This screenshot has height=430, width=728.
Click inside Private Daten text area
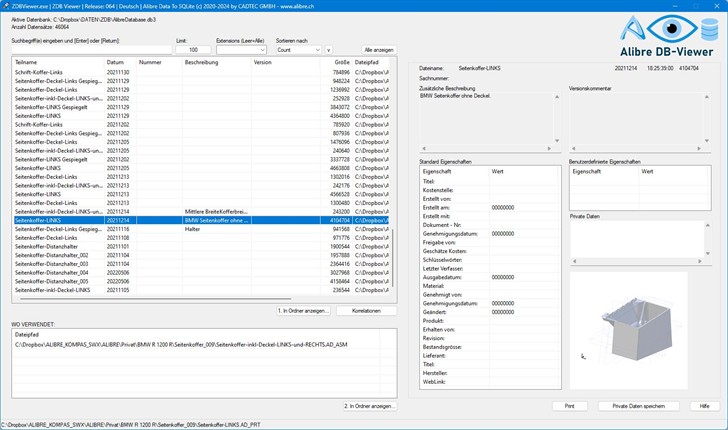click(x=637, y=239)
